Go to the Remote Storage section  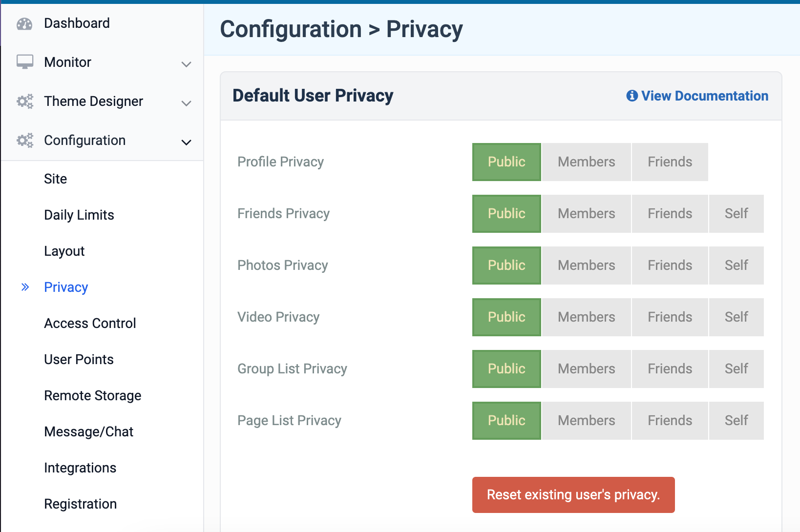coord(92,395)
